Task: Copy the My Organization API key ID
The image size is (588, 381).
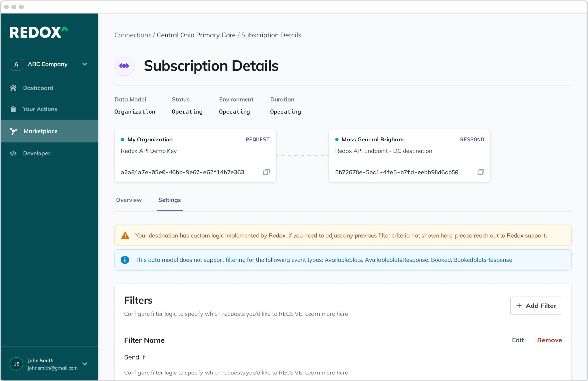Action: [266, 172]
